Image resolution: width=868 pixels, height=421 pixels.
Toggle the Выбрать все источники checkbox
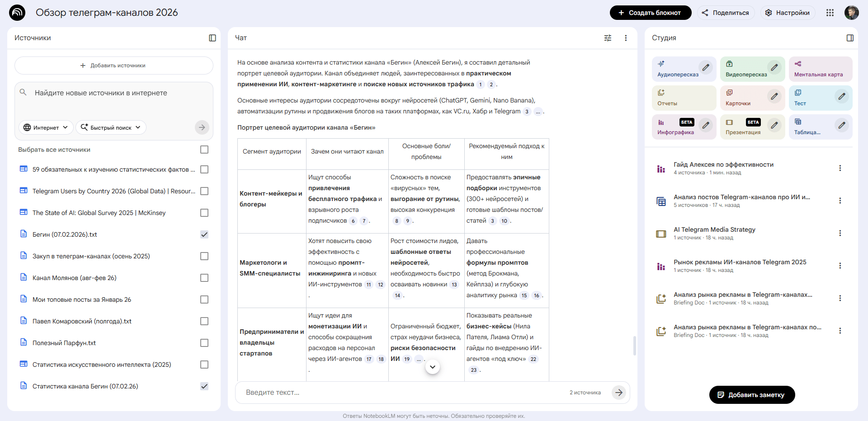pos(204,149)
